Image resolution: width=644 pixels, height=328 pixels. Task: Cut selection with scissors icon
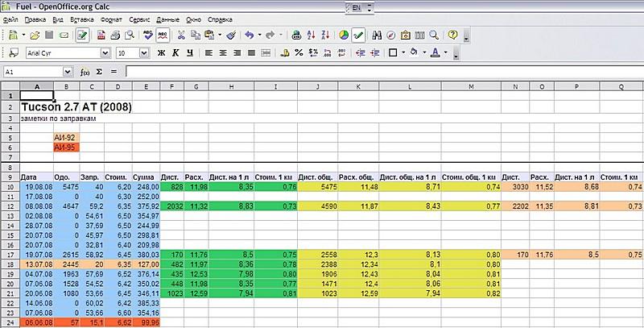click(x=181, y=35)
